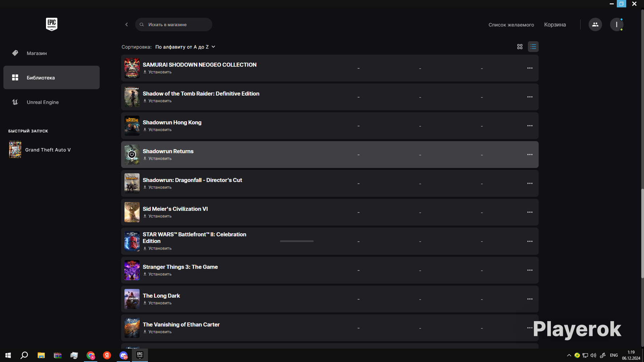Click the Stranger Things 3 cover thumbnail
644x362 pixels.
(132, 270)
